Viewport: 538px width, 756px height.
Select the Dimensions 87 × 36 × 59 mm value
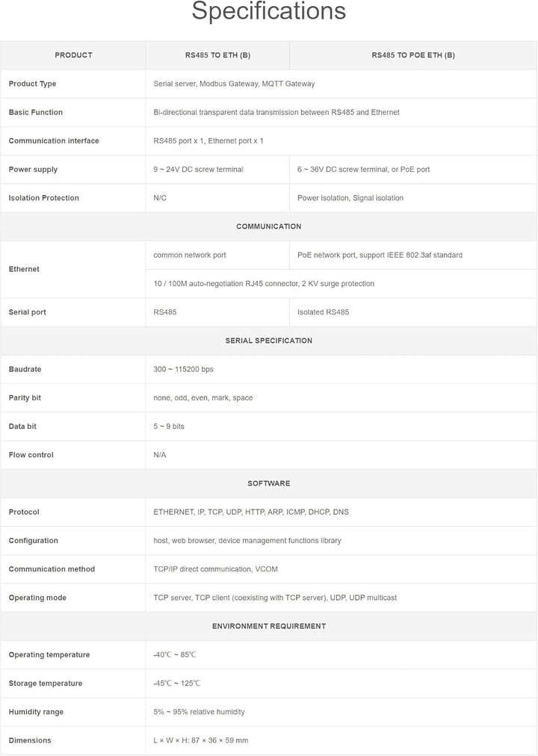point(200,740)
